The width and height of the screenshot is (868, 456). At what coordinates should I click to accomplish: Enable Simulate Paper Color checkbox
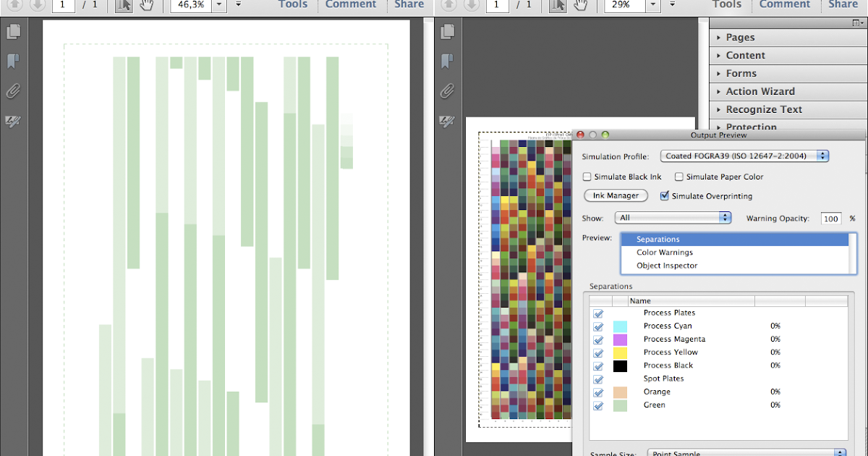coord(679,177)
